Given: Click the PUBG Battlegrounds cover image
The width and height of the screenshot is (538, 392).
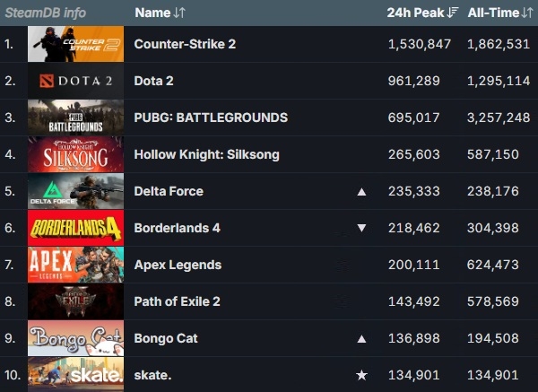Looking at the screenshot, I should click(x=75, y=118).
